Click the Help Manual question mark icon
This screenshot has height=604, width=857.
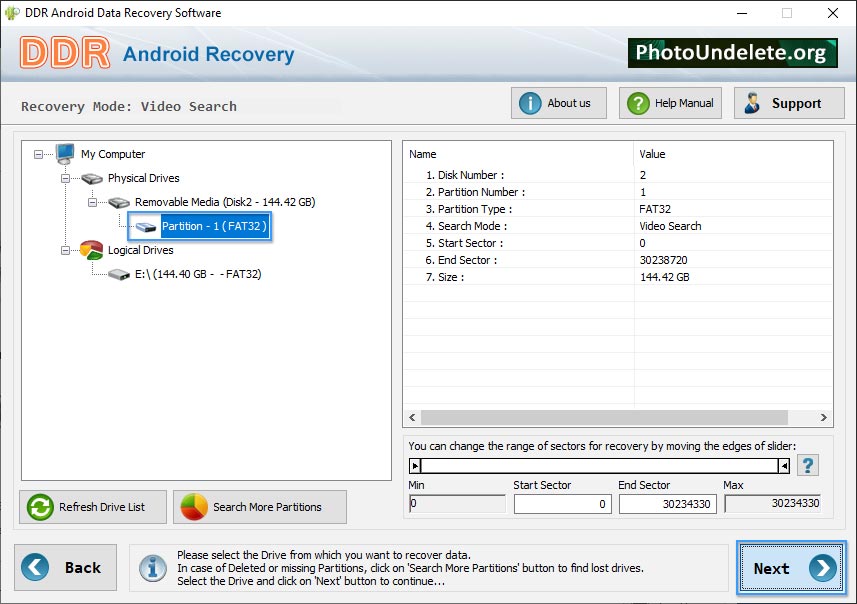tap(638, 103)
